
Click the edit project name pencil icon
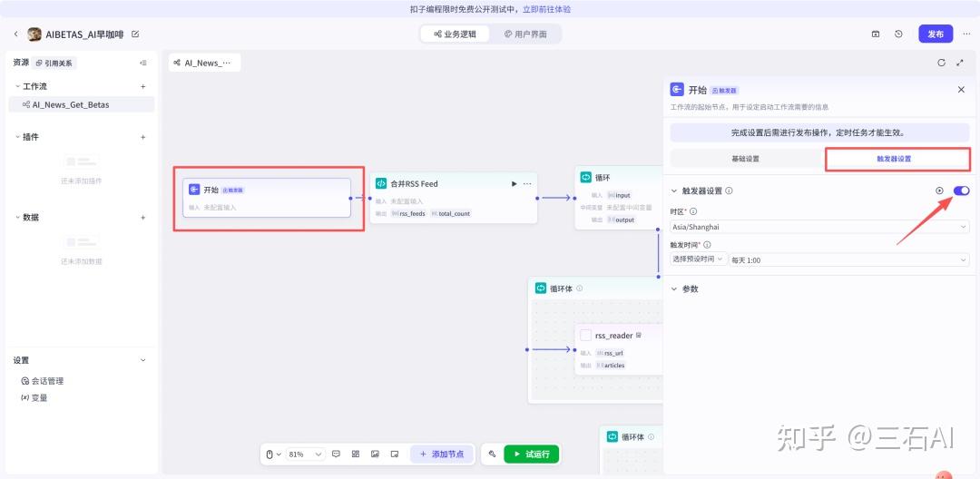point(135,34)
